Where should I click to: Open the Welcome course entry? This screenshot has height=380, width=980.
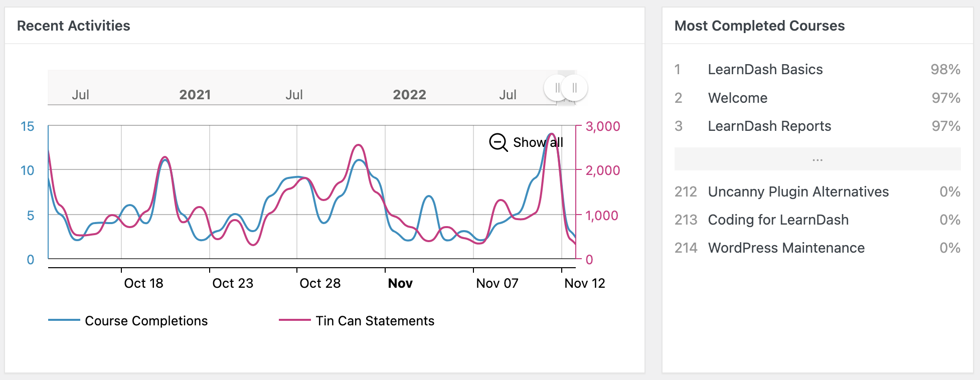coord(737,98)
